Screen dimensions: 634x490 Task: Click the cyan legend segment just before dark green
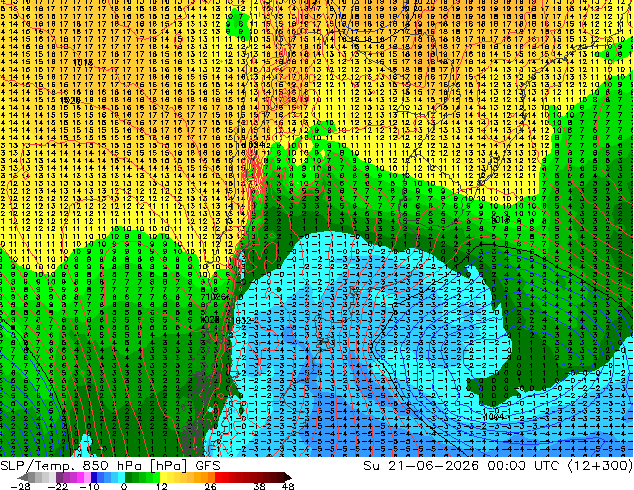coord(121,477)
